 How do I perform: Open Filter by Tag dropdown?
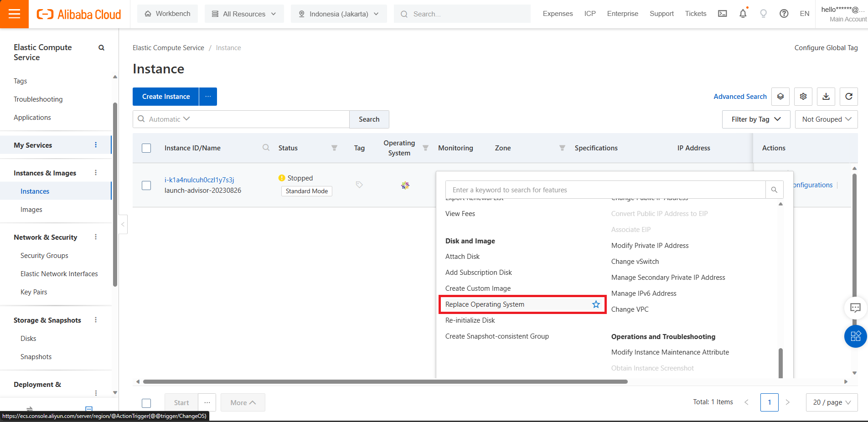click(x=756, y=119)
